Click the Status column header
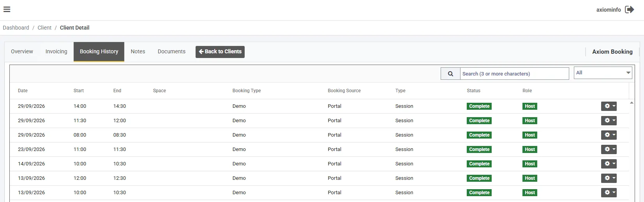 coord(473,91)
